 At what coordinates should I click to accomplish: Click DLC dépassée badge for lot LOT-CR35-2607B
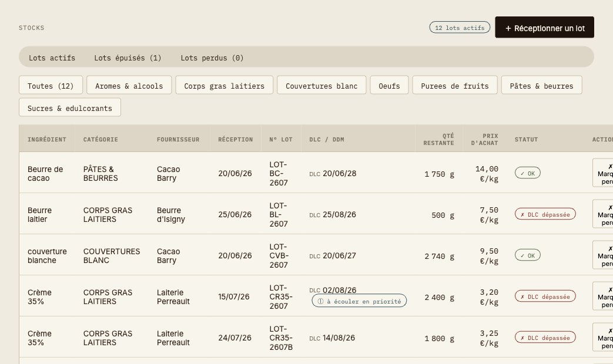[x=545, y=338]
